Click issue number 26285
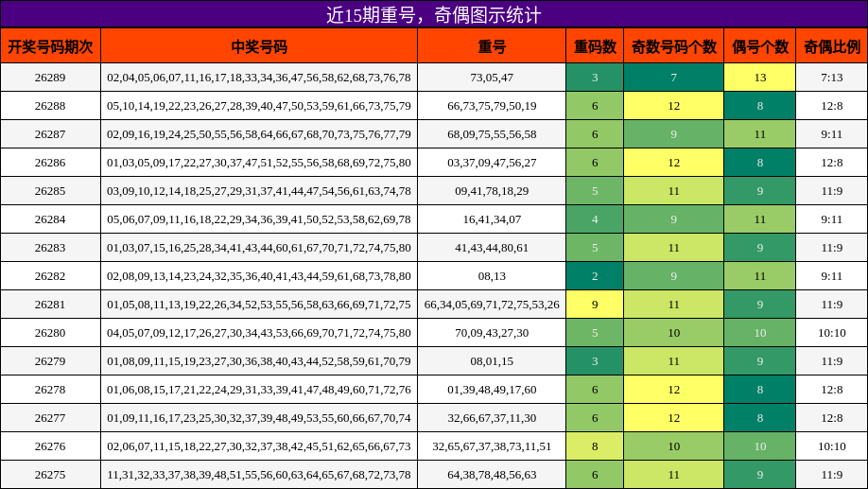The image size is (868, 489). click(x=50, y=191)
